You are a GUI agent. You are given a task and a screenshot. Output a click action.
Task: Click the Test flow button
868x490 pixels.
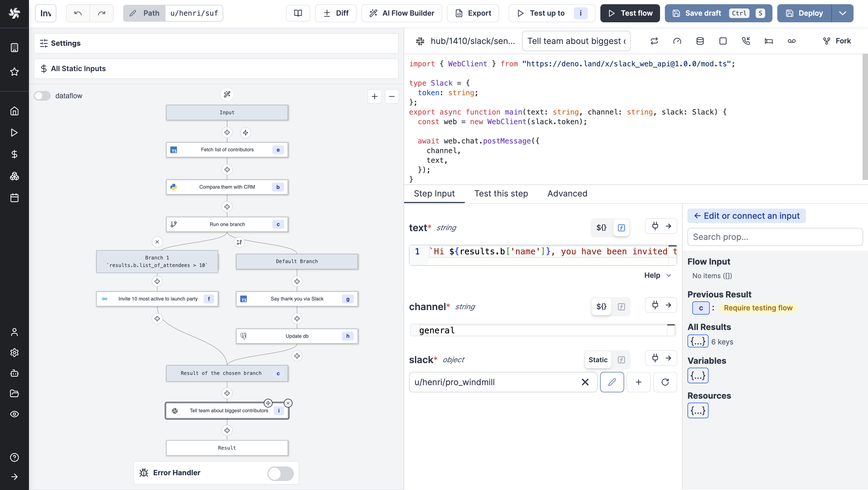[x=630, y=13]
